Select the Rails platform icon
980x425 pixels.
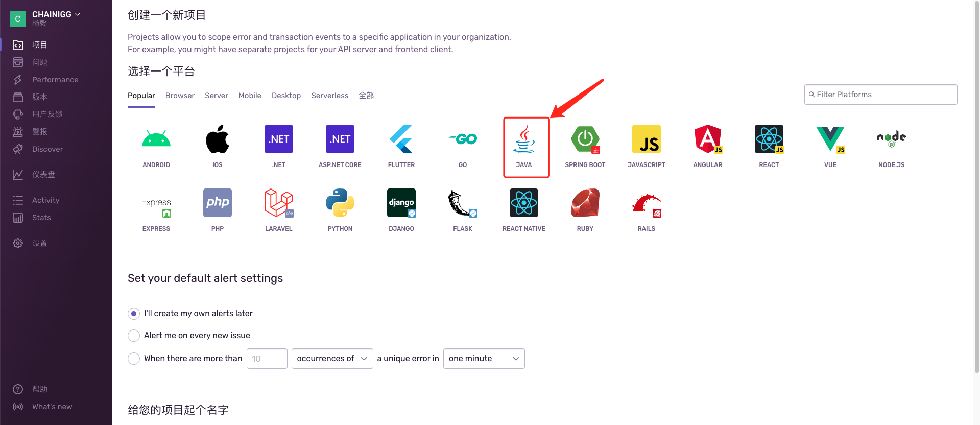pyautogui.click(x=647, y=205)
